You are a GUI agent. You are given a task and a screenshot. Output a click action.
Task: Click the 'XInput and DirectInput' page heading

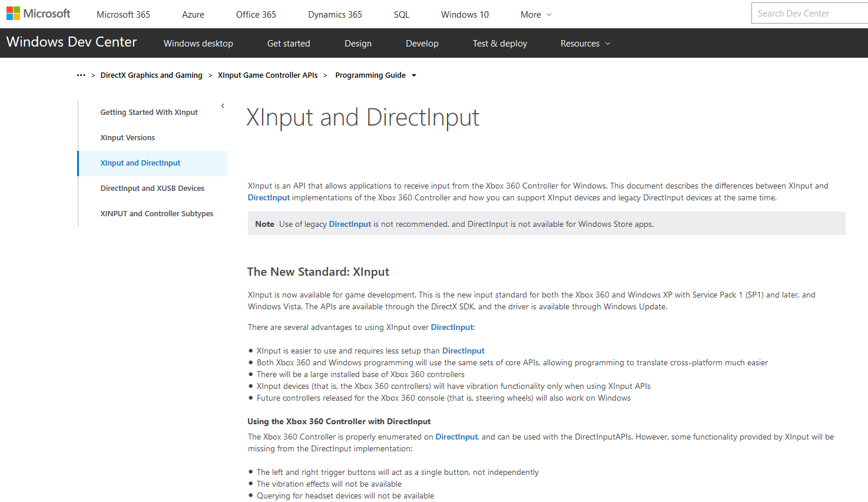click(x=363, y=117)
